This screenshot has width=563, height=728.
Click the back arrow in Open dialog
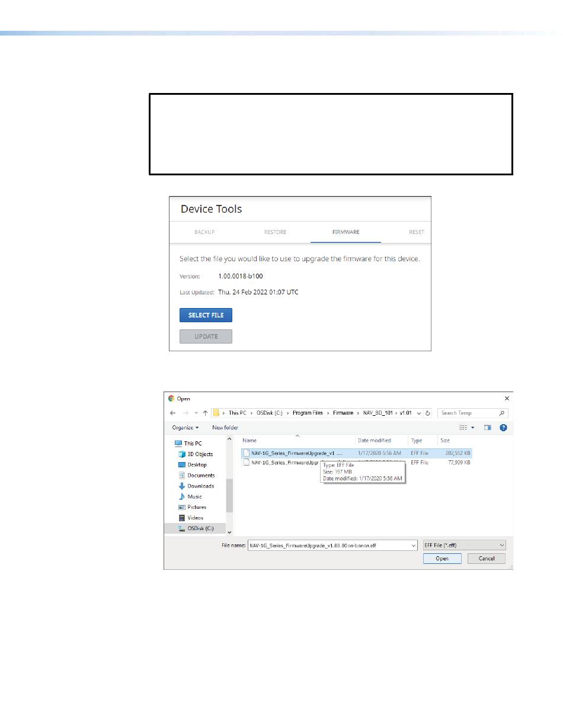click(172, 413)
